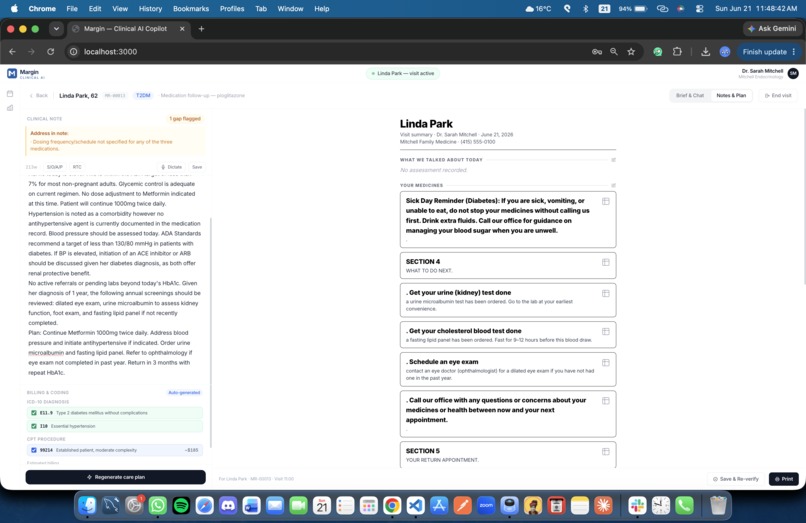The height and width of the screenshot is (523, 806).
Task: Print the visit summary
Action: [x=784, y=479]
